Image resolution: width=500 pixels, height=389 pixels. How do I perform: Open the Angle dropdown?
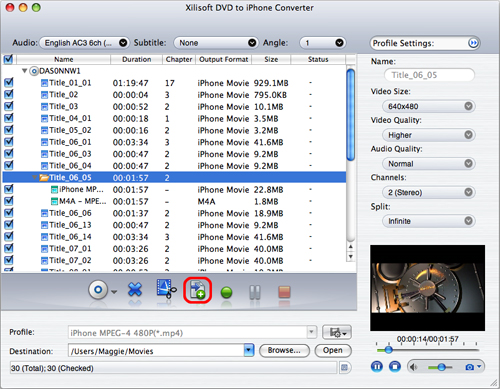pyautogui.click(x=323, y=43)
